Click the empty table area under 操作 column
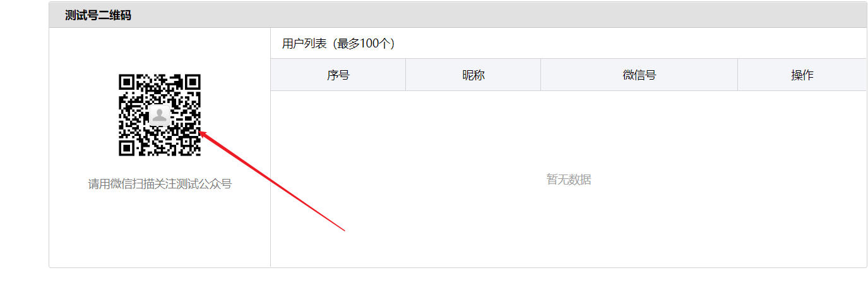Viewport: 868px width, 294px height. coord(802,178)
